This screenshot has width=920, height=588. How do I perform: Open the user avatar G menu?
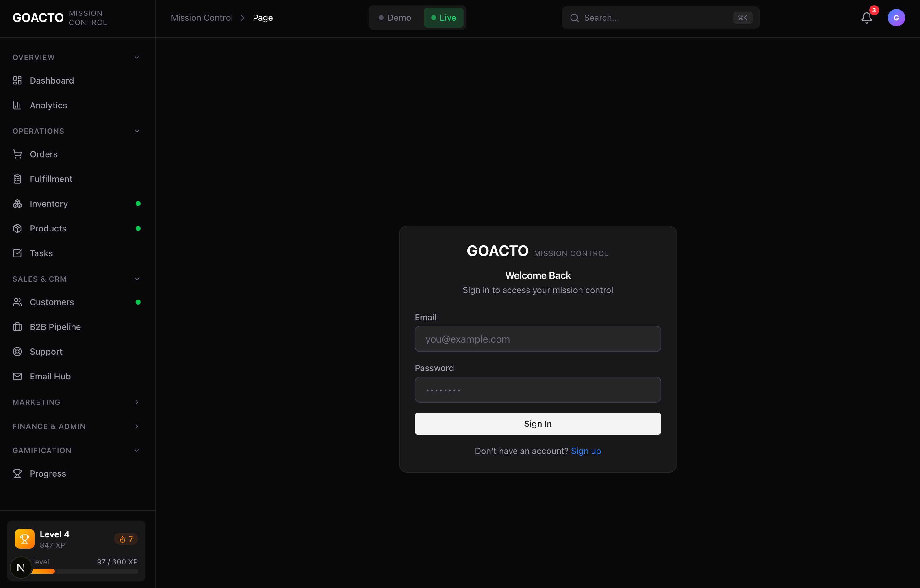896,18
